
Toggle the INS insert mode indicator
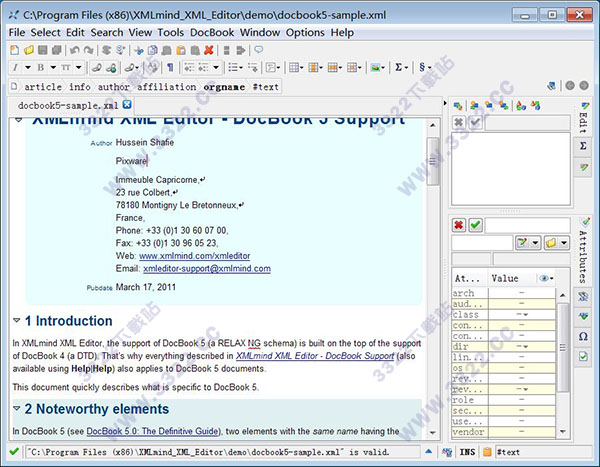click(467, 452)
